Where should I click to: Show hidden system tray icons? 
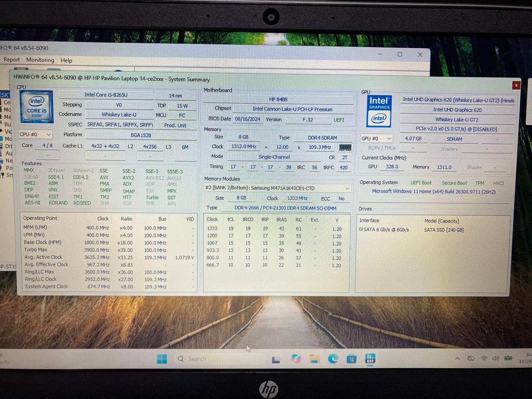(458, 358)
